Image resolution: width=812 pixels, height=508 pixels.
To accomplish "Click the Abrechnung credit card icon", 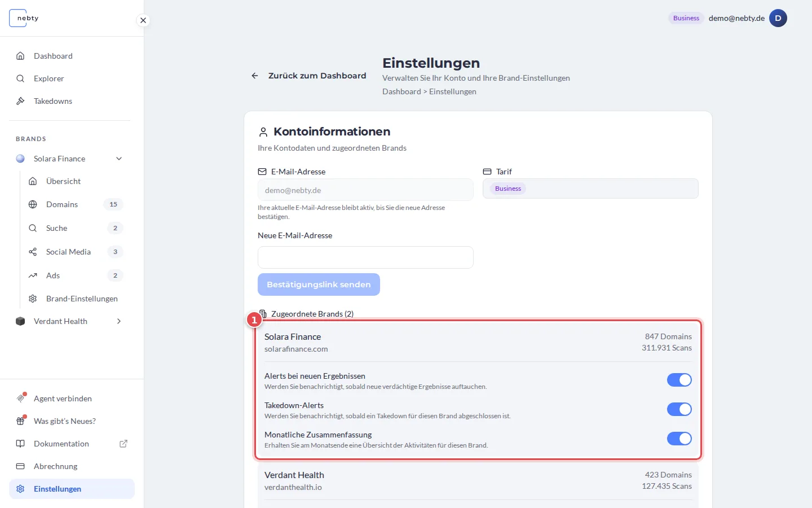I will pos(20,466).
